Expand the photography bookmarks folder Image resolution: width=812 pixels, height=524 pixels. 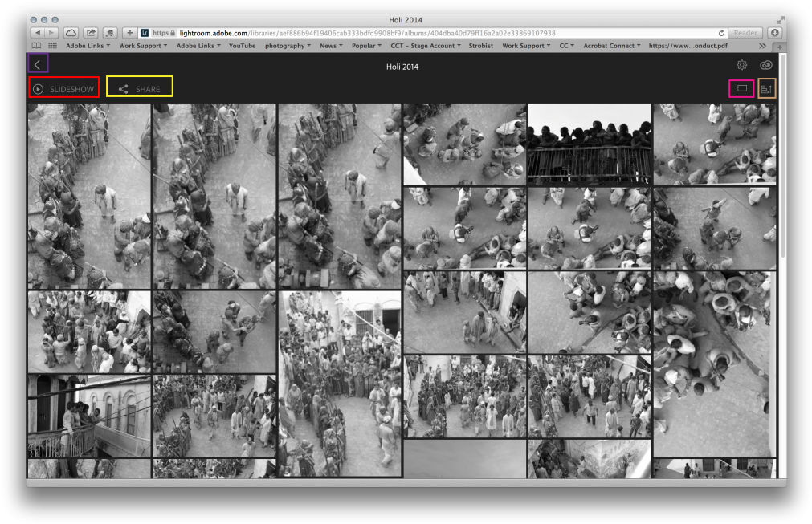pyautogui.click(x=288, y=46)
